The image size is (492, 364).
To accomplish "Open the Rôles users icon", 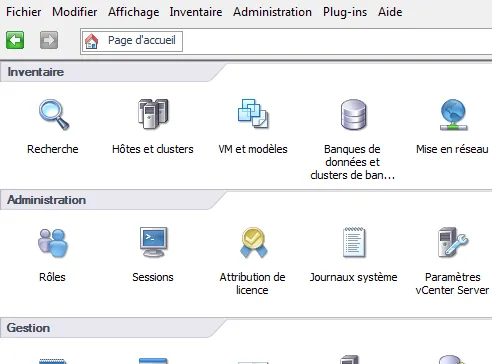I will [x=53, y=243].
